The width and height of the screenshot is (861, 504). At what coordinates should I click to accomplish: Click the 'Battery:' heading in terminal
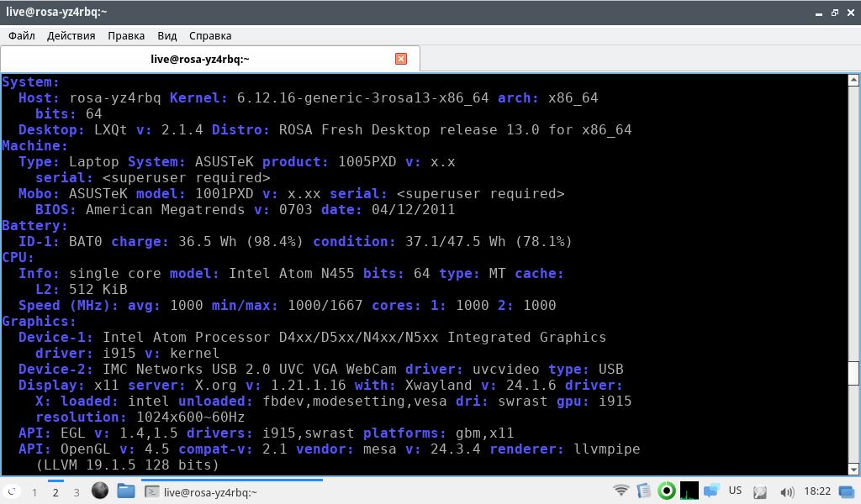[34, 225]
